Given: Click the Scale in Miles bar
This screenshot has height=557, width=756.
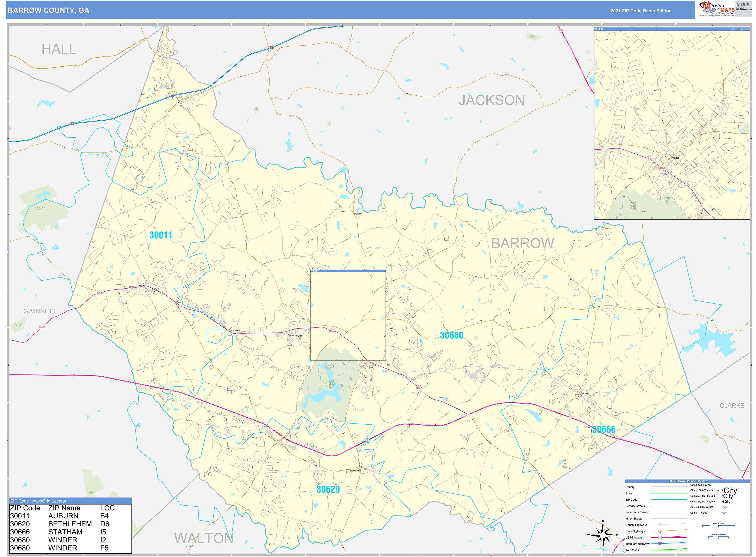Looking at the screenshot, I should 718,526.
